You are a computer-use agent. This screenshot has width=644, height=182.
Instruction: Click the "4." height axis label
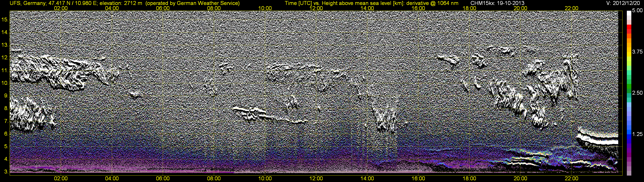coord(6,159)
